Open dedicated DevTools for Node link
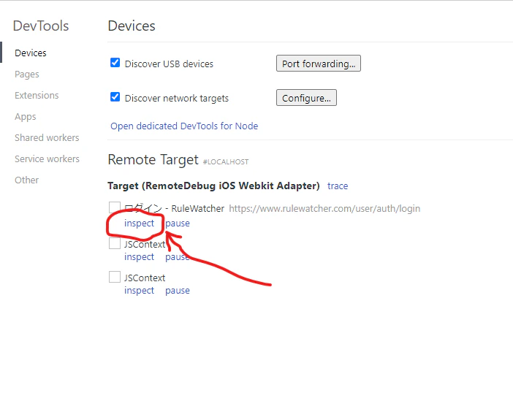This screenshot has width=513, height=420. [184, 126]
